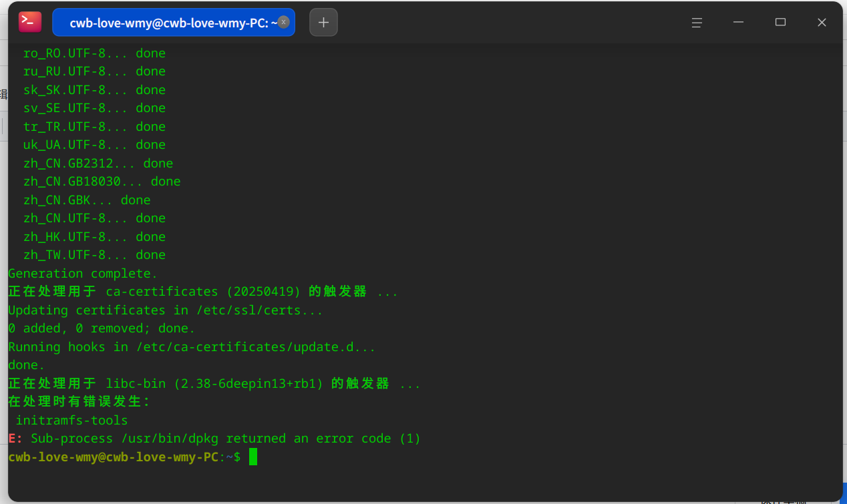Close the cwb-love-wmy terminal tab
847x504 pixels.
point(283,22)
